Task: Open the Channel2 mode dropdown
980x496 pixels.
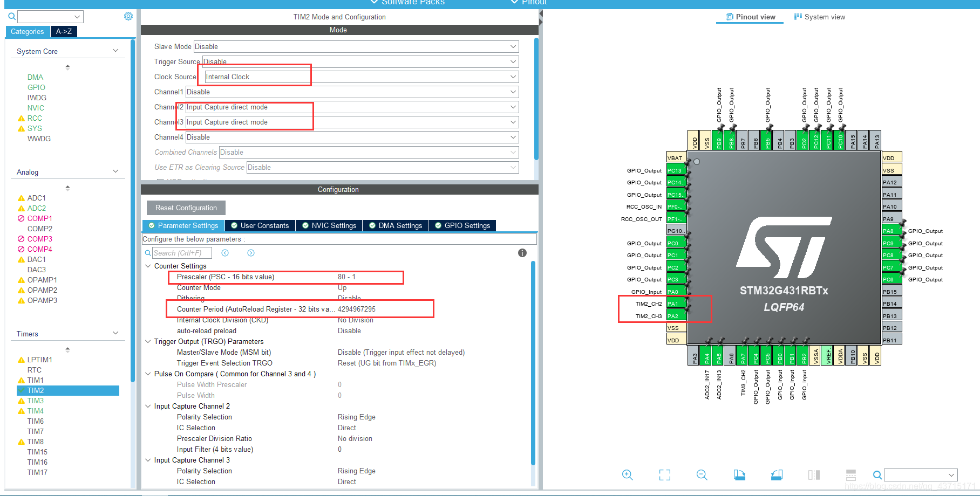Action: coord(352,107)
